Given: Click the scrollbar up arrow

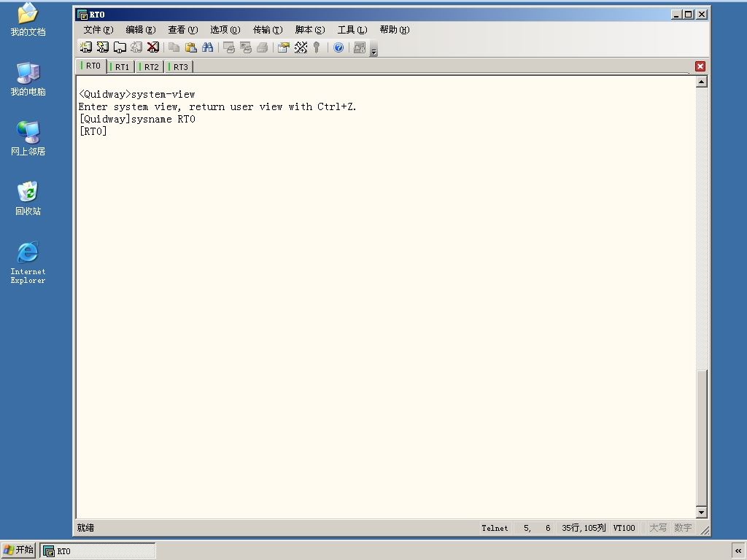Looking at the screenshot, I should point(701,82).
